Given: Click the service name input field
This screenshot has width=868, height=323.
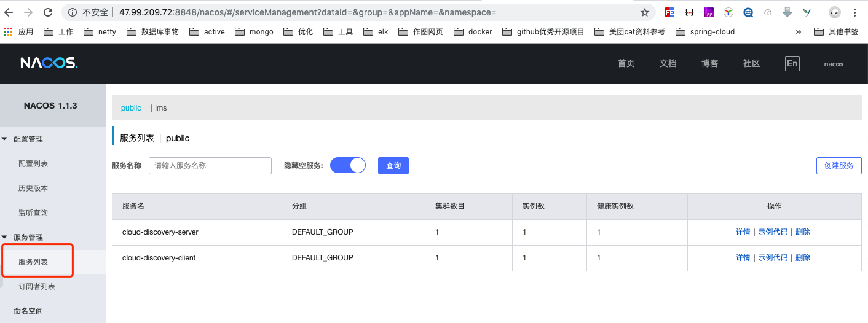Looking at the screenshot, I should coord(210,166).
